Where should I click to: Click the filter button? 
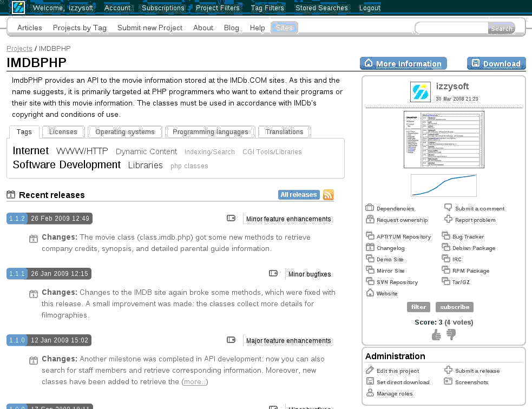[x=418, y=307]
